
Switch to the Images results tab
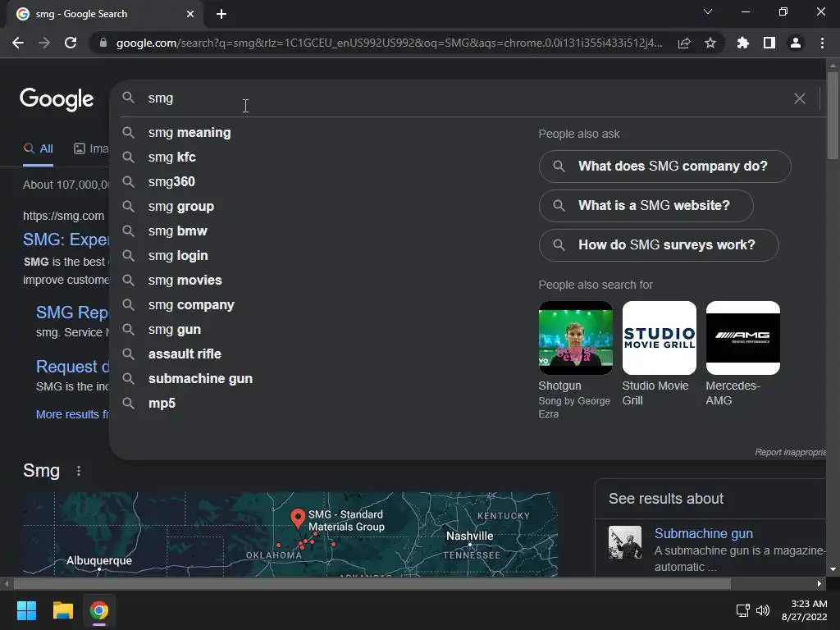point(91,149)
